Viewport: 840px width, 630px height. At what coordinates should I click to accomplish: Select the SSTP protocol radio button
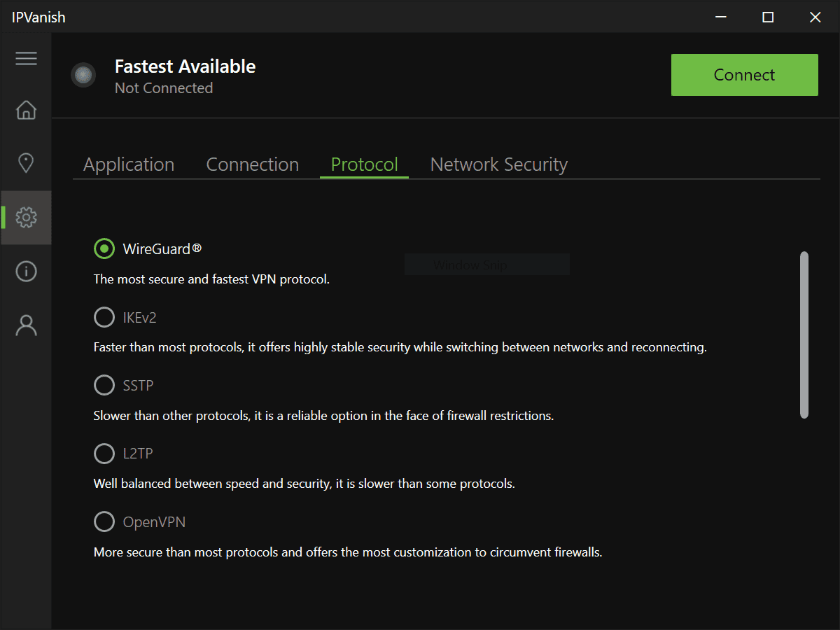pyautogui.click(x=104, y=385)
